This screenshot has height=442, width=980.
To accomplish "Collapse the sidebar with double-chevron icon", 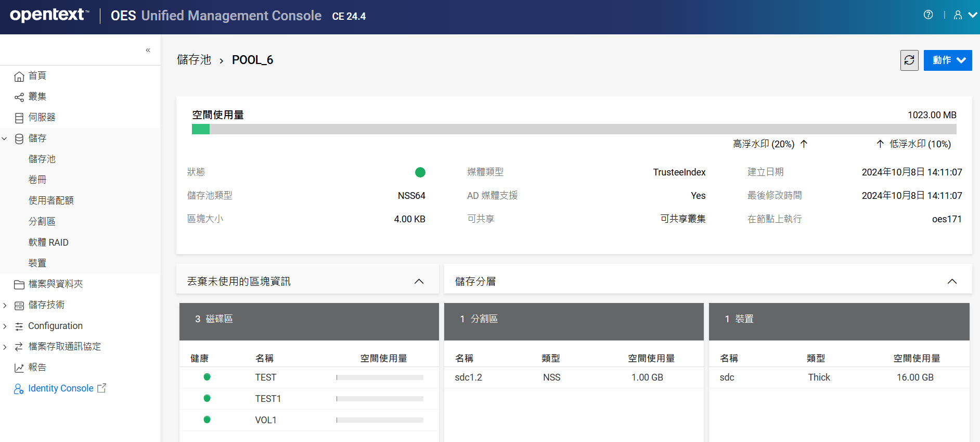I will [148, 50].
